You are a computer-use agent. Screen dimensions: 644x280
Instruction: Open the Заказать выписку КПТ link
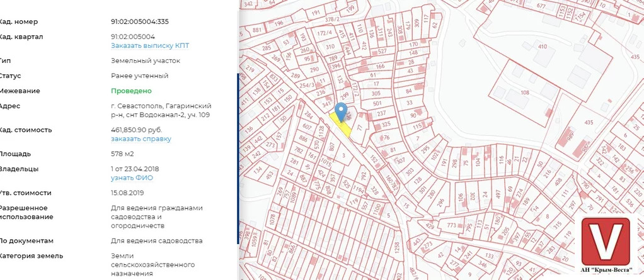pos(150,46)
